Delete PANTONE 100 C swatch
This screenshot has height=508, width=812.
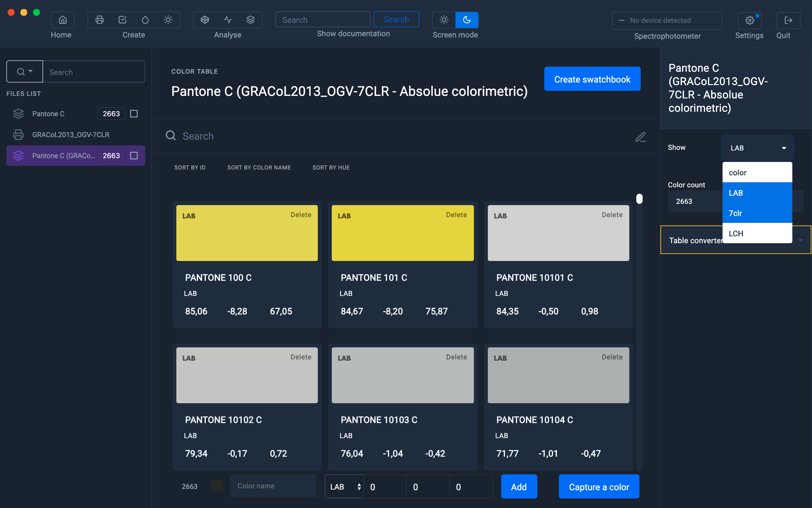point(301,215)
